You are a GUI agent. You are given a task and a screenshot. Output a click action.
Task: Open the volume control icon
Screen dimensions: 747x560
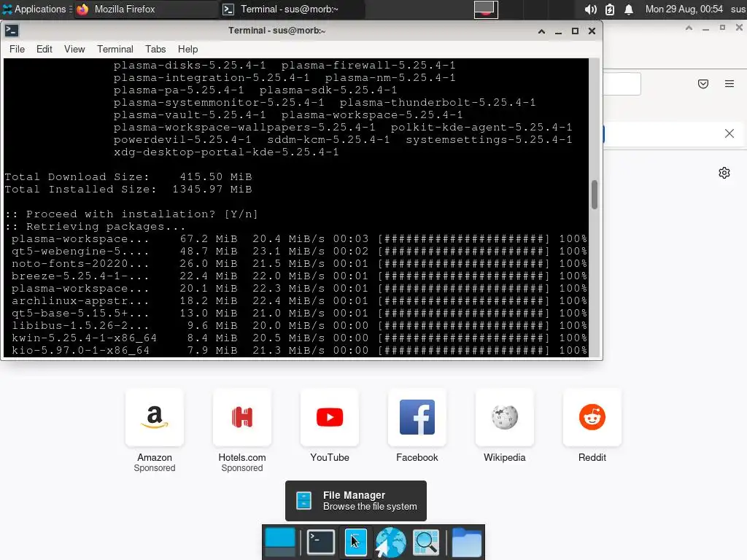(590, 9)
